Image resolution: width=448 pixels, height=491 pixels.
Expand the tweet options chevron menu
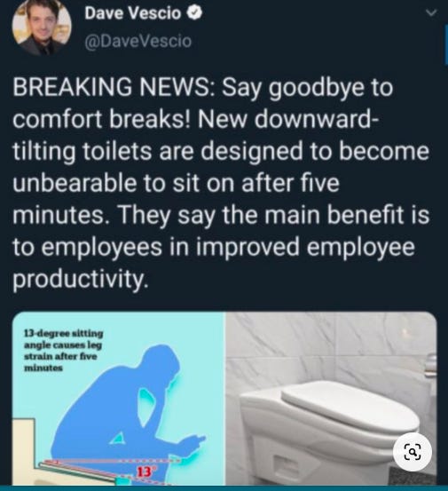coord(431,12)
